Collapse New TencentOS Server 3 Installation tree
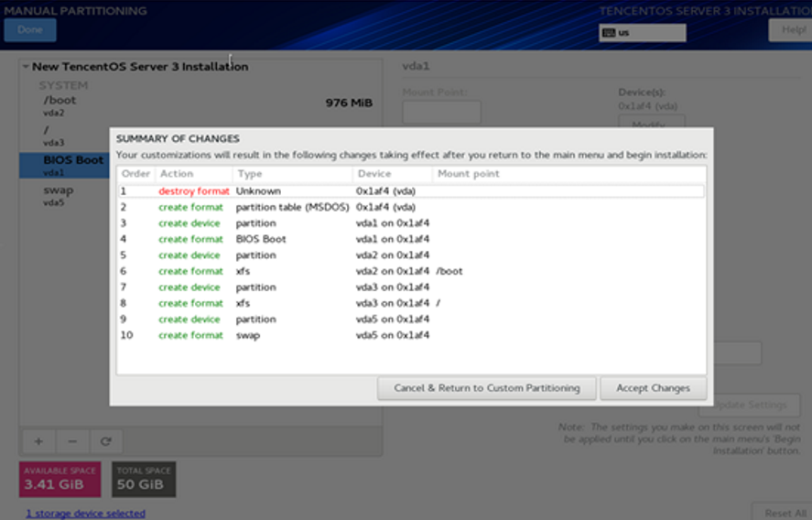 click(26, 67)
